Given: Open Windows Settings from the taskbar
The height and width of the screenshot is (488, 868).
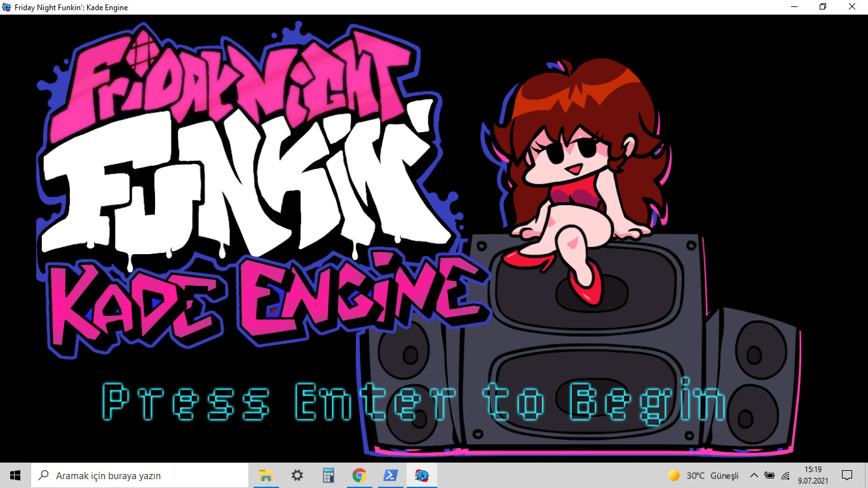Looking at the screenshot, I should 297,475.
